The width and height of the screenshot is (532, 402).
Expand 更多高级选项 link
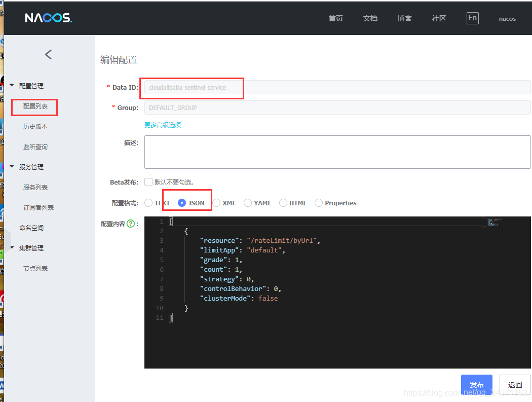(x=163, y=125)
